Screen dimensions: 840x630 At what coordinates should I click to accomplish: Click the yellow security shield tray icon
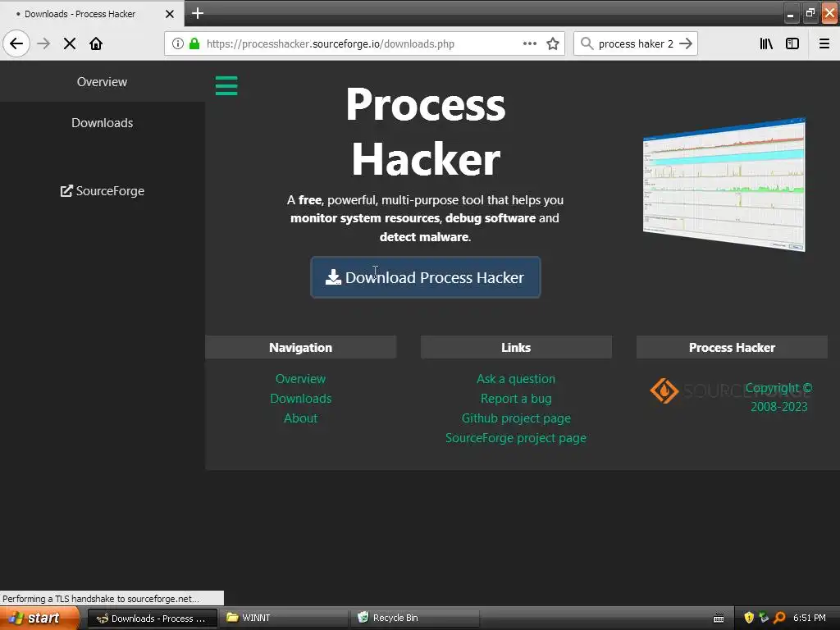[749, 618]
